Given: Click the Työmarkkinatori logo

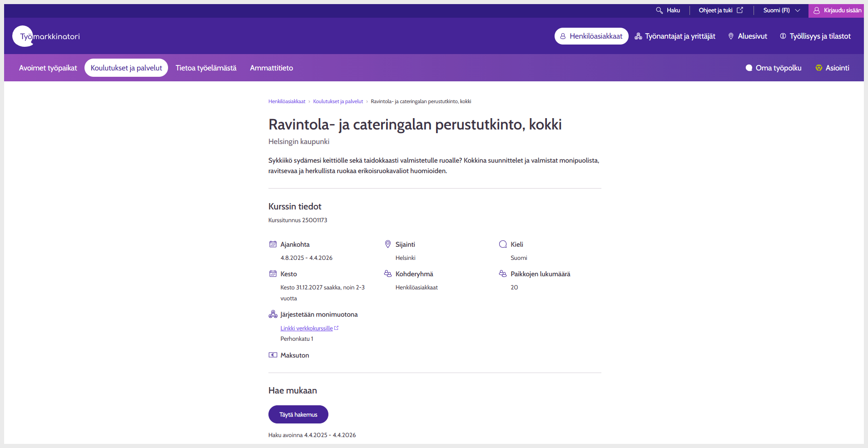Looking at the screenshot, I should [47, 36].
